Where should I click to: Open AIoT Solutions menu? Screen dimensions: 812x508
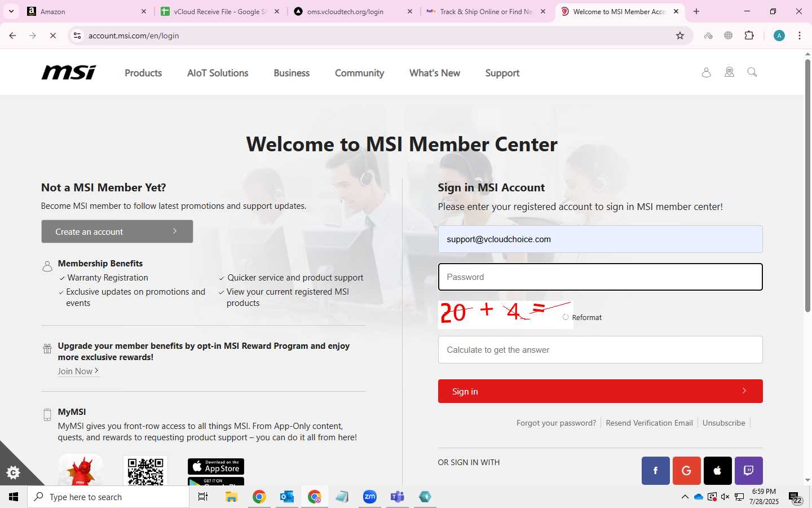[x=218, y=73]
